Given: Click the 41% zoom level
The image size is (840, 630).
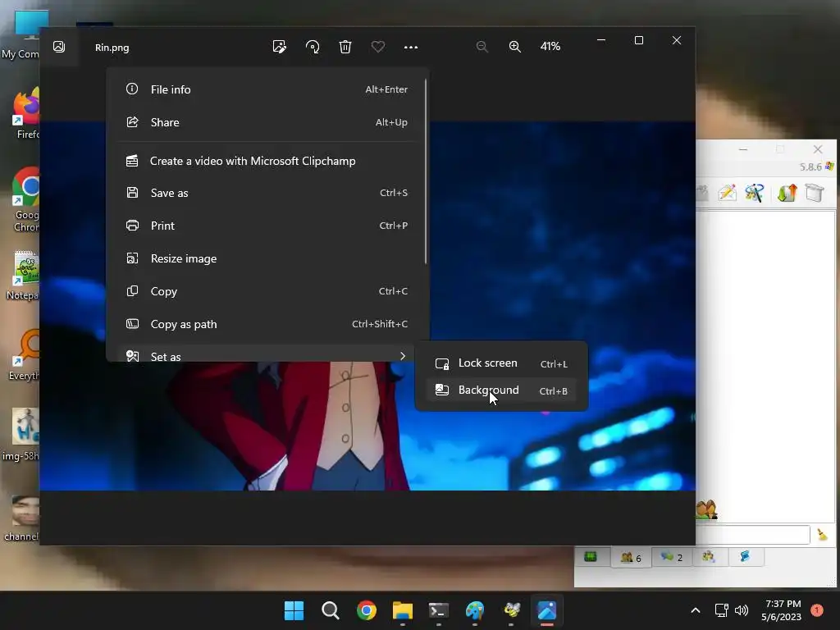Looking at the screenshot, I should (x=550, y=47).
